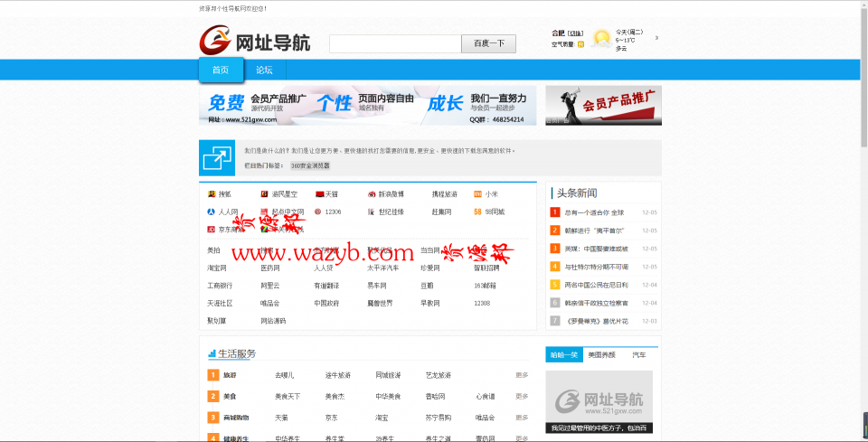Open the 美食天下 link
868x442 pixels.
(x=288, y=396)
